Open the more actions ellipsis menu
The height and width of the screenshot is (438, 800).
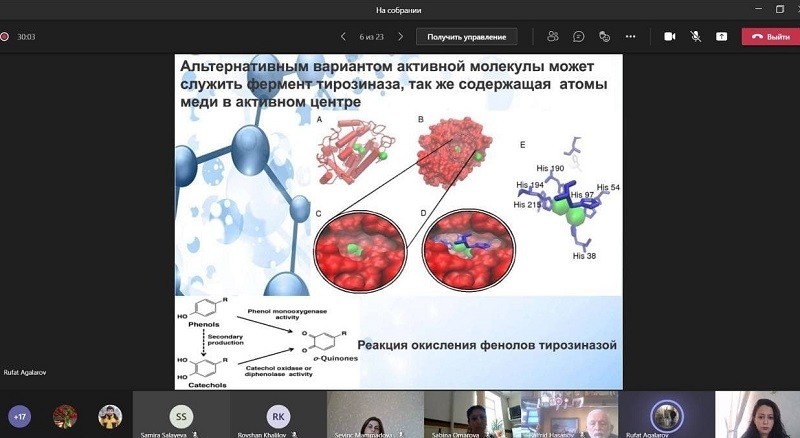630,36
